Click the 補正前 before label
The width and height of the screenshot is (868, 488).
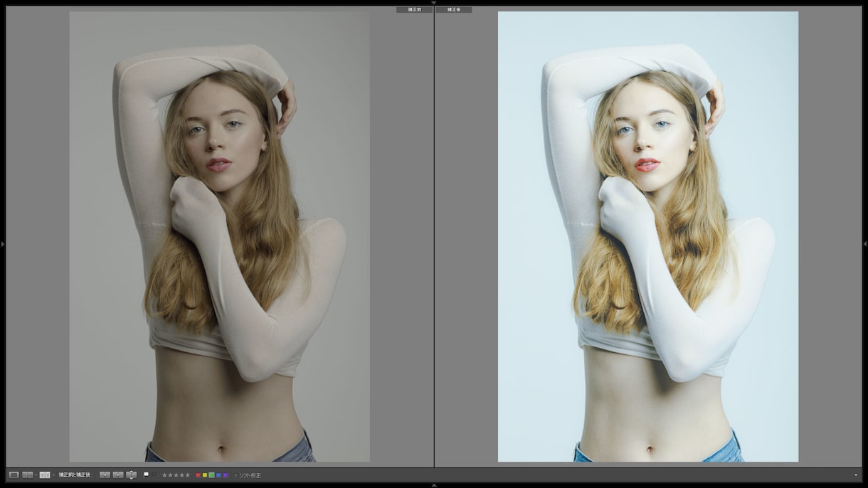coord(414,9)
